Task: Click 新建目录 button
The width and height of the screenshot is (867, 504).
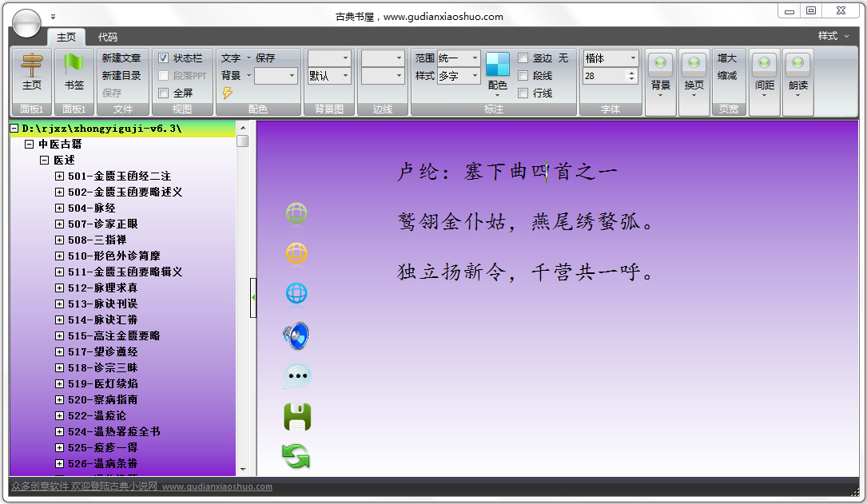Action: coord(121,76)
